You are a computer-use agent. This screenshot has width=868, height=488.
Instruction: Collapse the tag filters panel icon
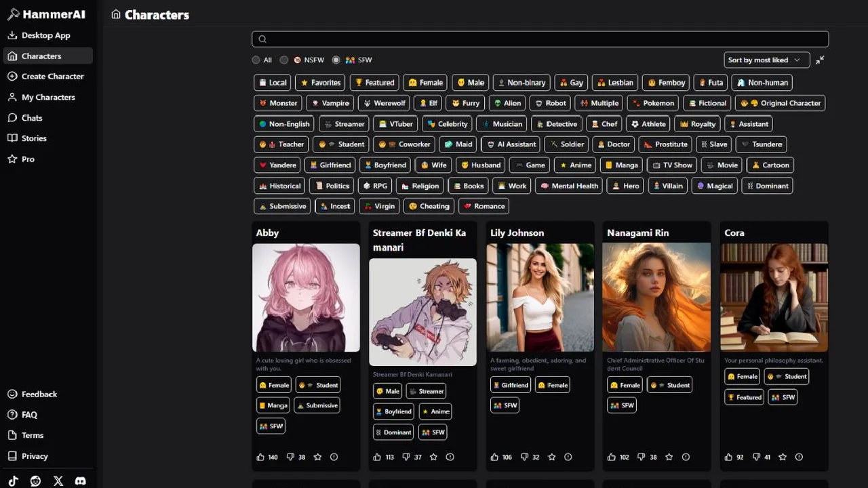click(x=820, y=60)
